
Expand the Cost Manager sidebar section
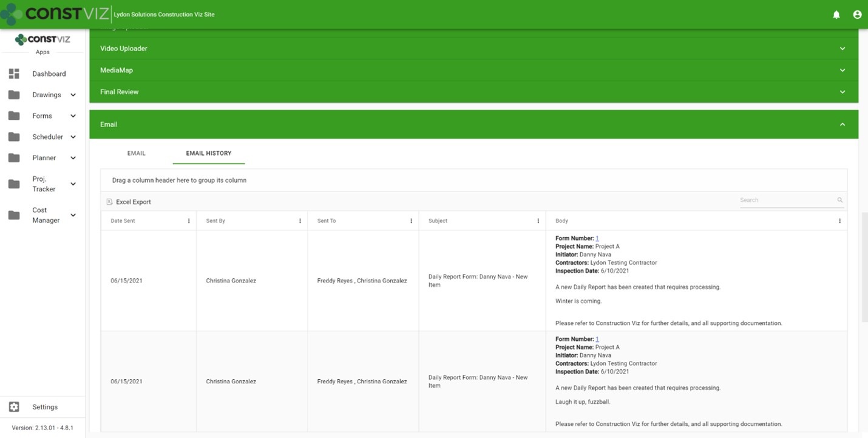click(x=73, y=215)
